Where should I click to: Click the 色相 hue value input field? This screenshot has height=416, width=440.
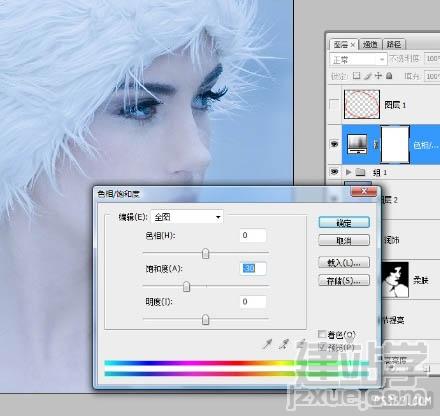pyautogui.click(x=253, y=235)
